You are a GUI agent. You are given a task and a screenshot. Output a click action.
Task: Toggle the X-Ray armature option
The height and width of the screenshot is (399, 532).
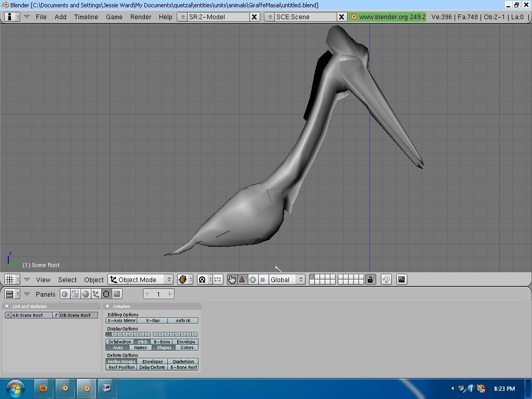tap(152, 321)
